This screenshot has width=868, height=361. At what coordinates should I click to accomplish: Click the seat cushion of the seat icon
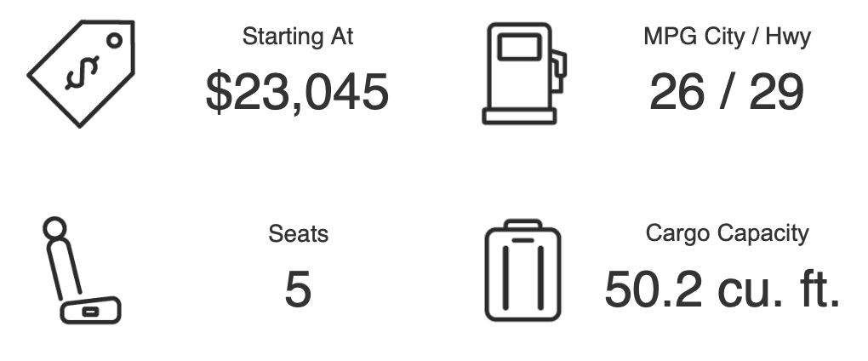pos(90,311)
